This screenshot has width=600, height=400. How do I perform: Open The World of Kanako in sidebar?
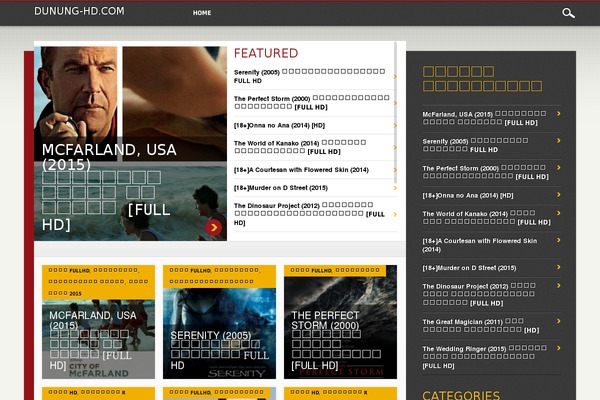pos(486,218)
